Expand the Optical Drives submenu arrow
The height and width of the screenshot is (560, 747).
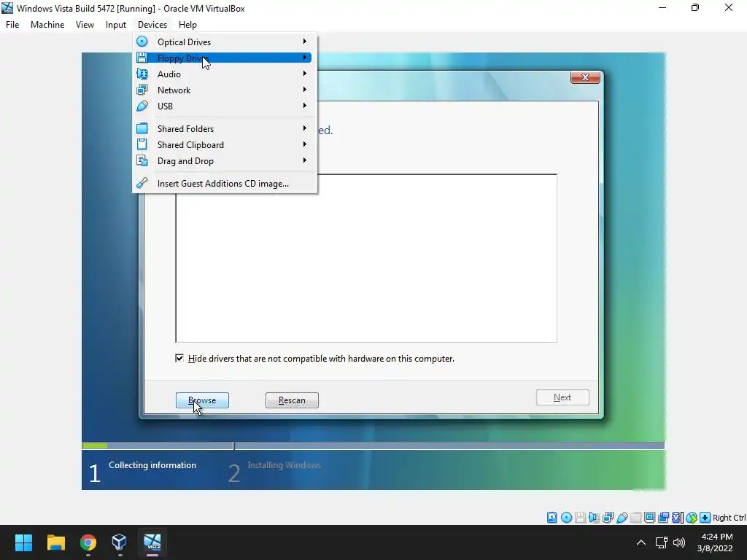(304, 42)
